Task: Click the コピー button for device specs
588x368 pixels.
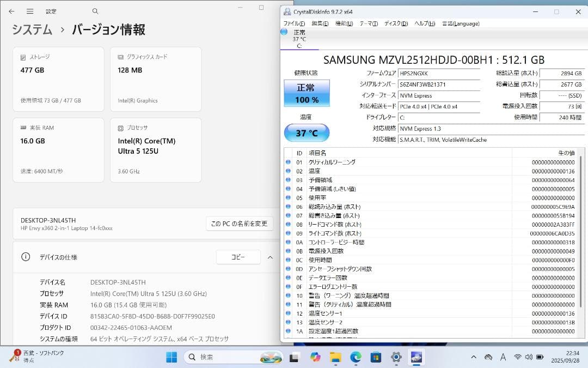Action: [238, 257]
